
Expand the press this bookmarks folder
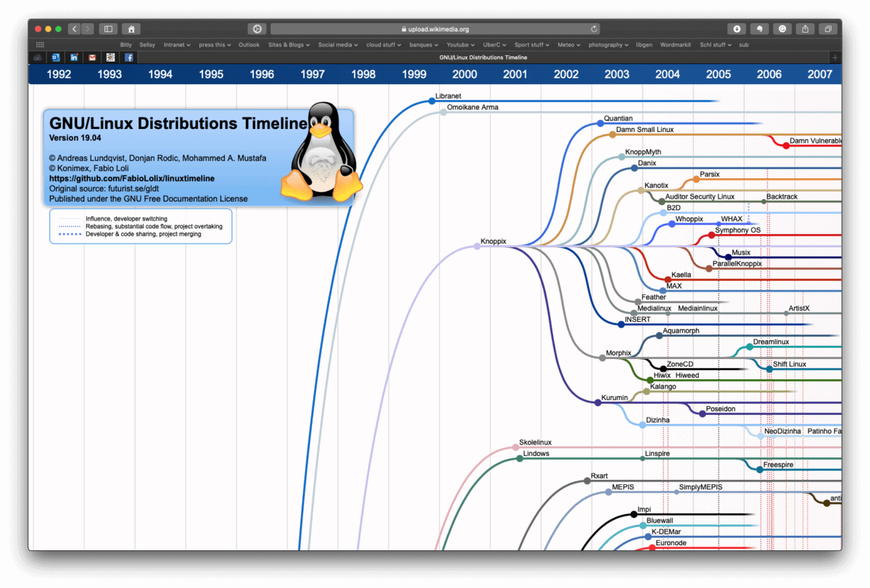tap(215, 45)
